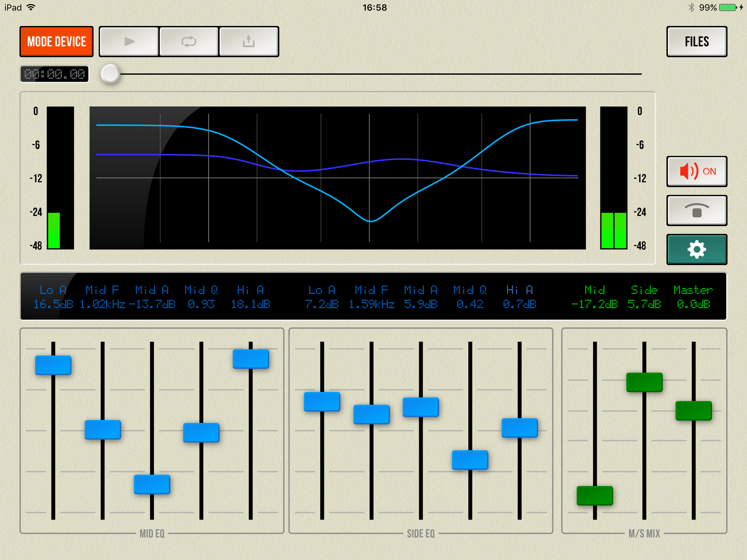Click the '5.7dB' Side mix readout
The image size is (747, 560).
point(644,304)
